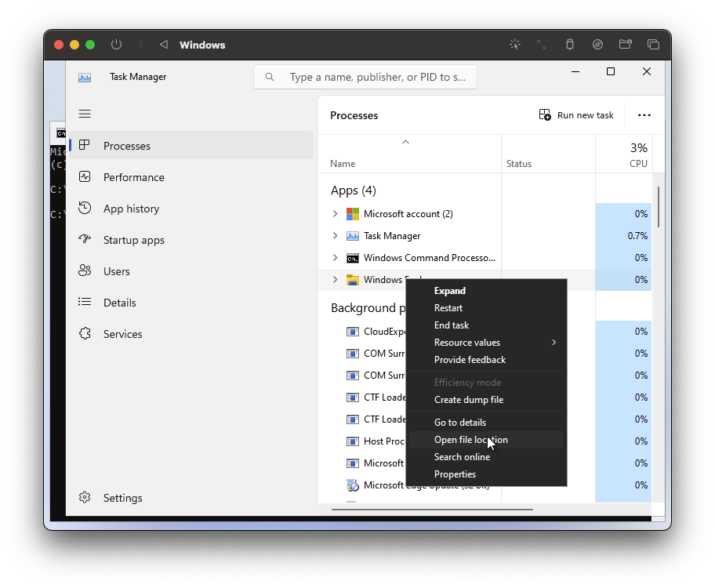This screenshot has height=588, width=715.
Task: Click the Host Process row icon
Action: 353,441
